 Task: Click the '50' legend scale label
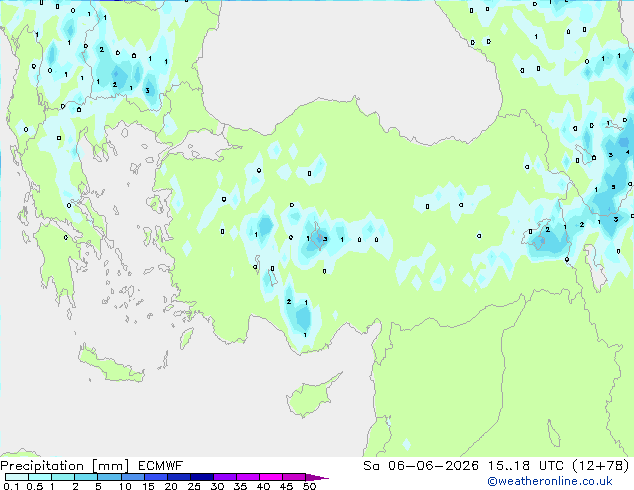pyautogui.click(x=309, y=486)
